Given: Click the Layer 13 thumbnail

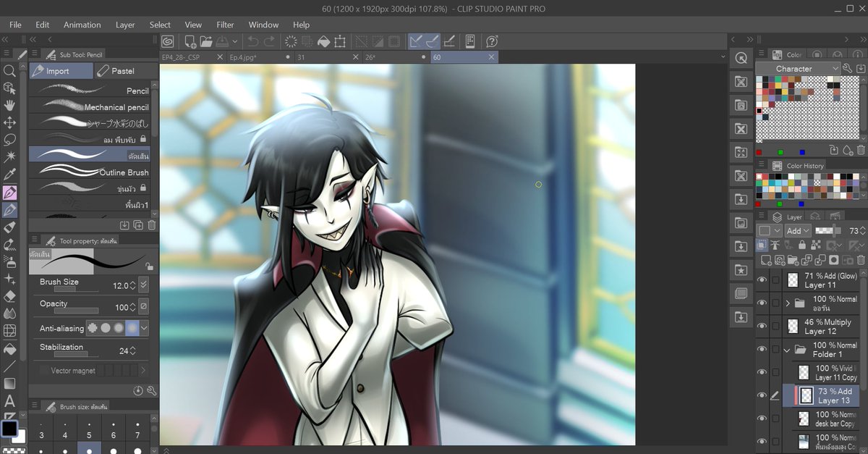Looking at the screenshot, I should pos(806,395).
